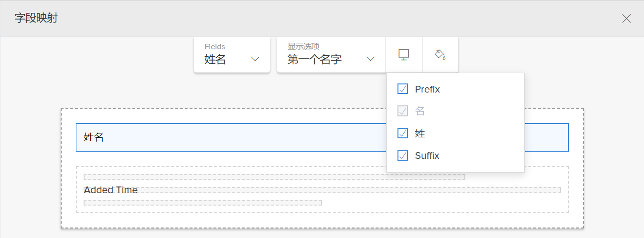Click the disabled 名 option label
Screen dimensions: 644x238
click(420, 111)
